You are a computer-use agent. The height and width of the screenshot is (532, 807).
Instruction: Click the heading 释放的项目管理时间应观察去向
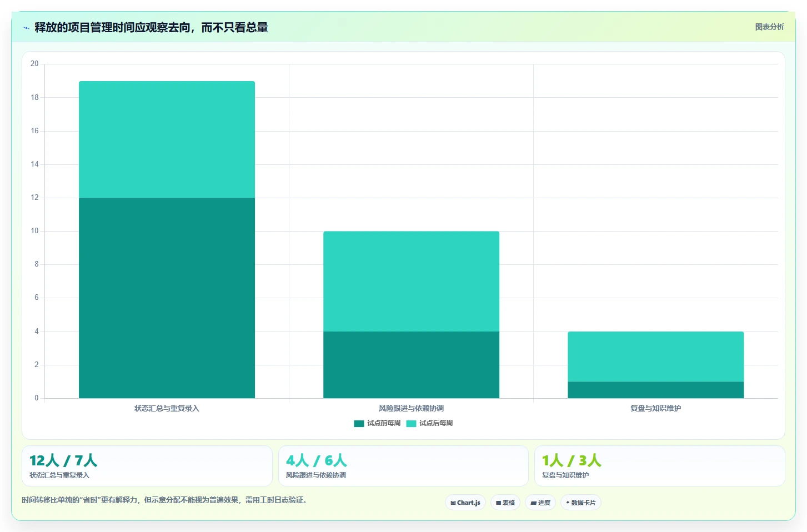[x=151, y=28]
